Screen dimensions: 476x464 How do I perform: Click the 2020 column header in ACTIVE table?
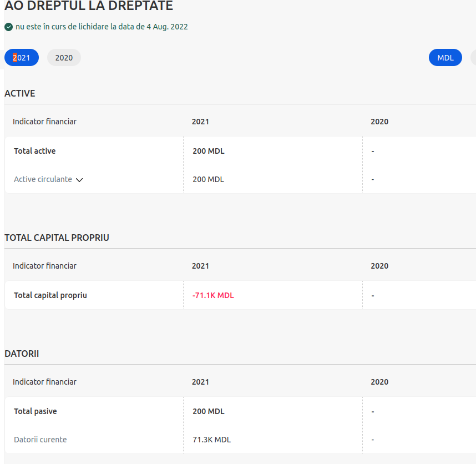pos(379,122)
